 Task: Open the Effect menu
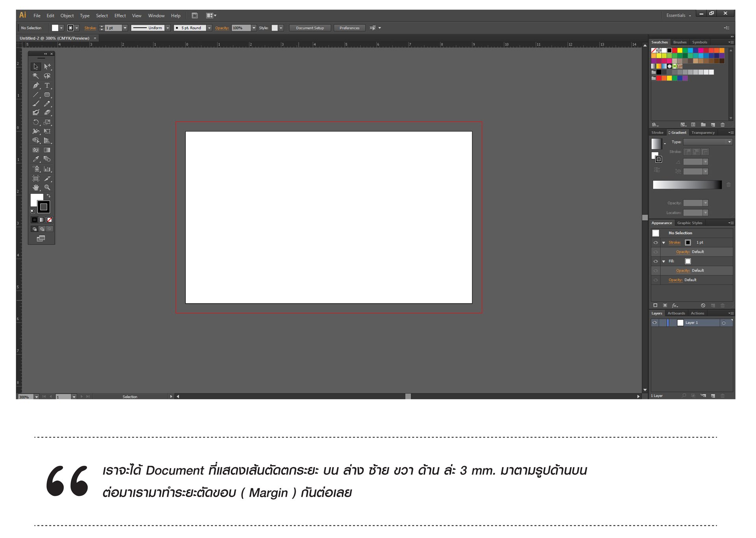coord(120,16)
